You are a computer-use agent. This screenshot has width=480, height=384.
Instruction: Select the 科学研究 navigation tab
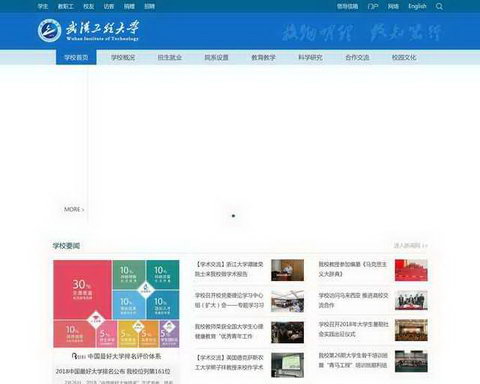point(310,57)
